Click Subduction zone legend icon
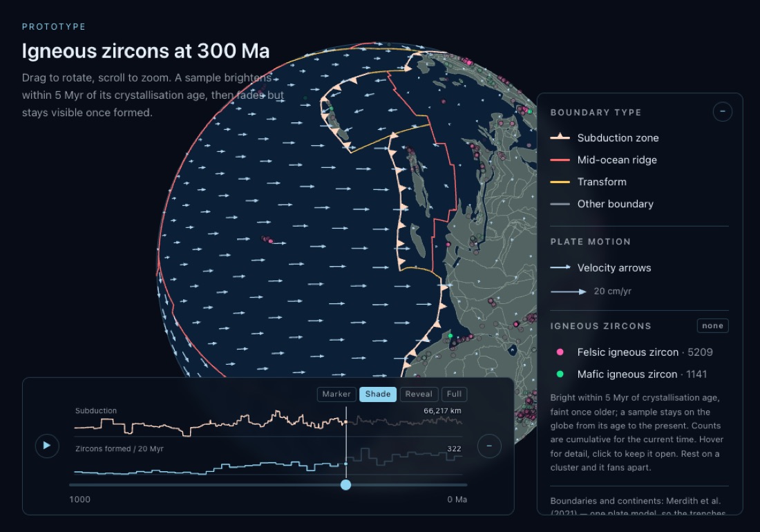Viewport: 760px width, 532px height. (560, 137)
